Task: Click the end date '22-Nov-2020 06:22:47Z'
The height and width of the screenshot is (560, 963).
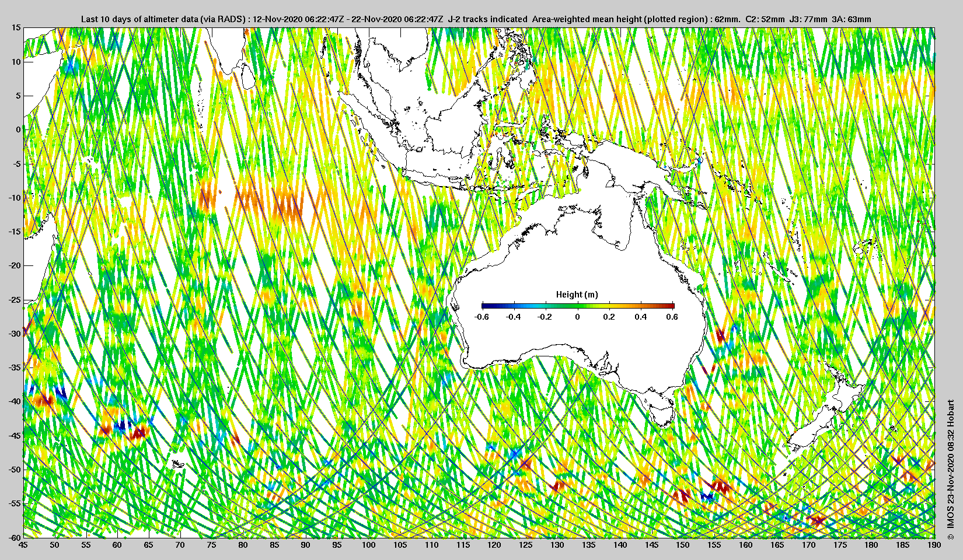Action: tap(398, 19)
